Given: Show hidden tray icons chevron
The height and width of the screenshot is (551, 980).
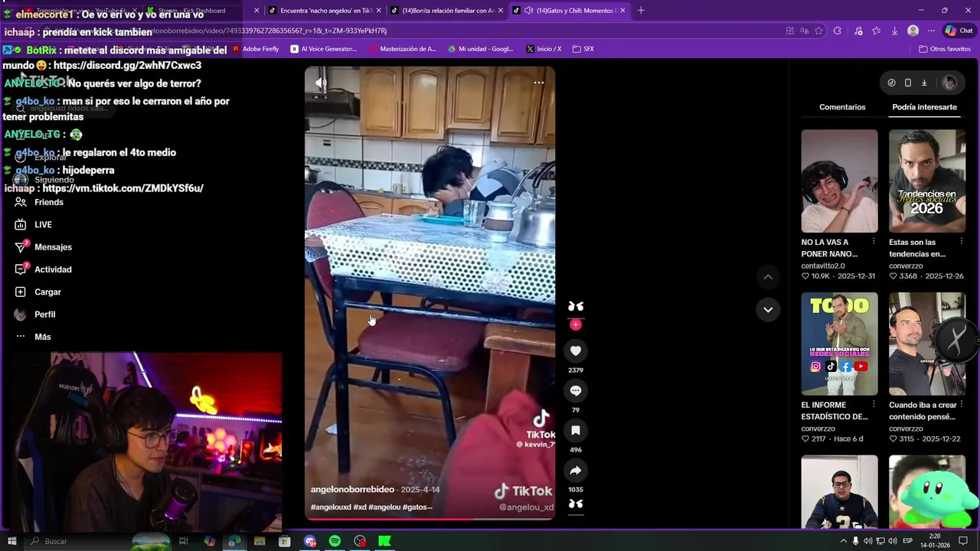Looking at the screenshot, I should point(843,541).
